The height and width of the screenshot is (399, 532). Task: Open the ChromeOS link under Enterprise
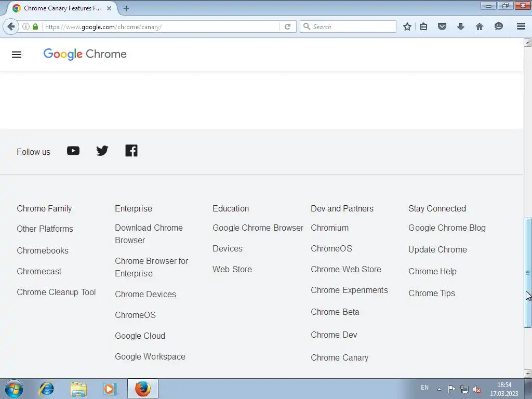coord(135,315)
